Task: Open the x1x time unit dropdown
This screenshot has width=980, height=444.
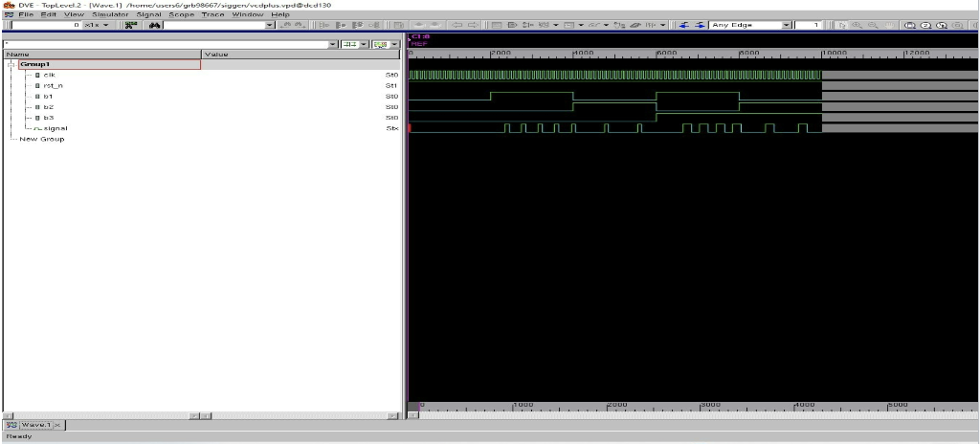Action: tap(105, 25)
